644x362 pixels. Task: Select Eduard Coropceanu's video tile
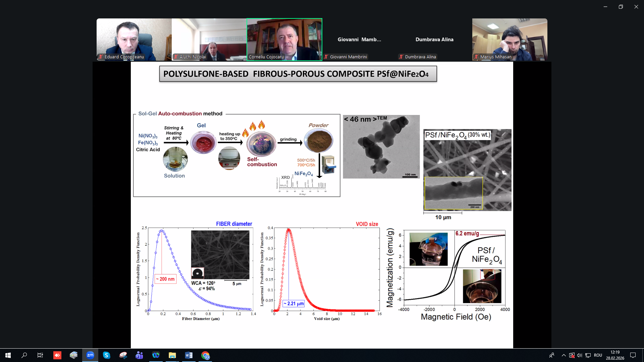(x=134, y=40)
